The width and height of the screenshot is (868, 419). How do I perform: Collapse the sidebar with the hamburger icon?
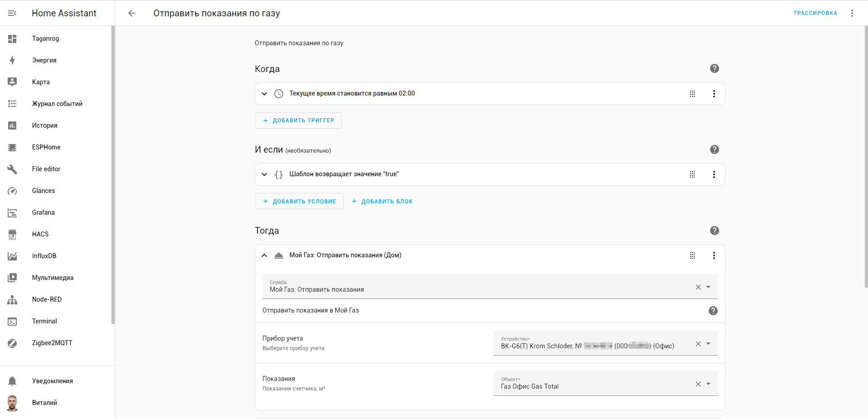[12, 13]
